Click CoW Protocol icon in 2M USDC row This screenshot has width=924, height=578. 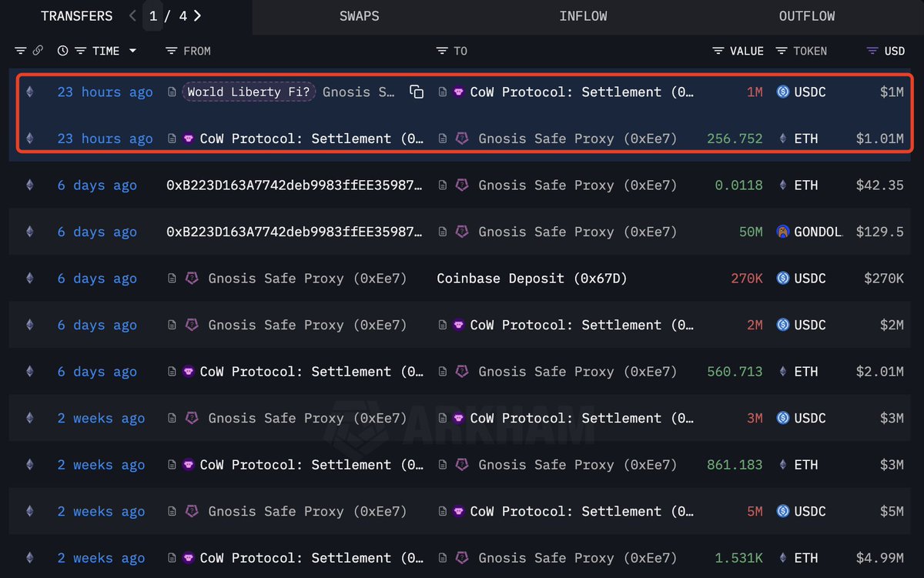coord(459,326)
